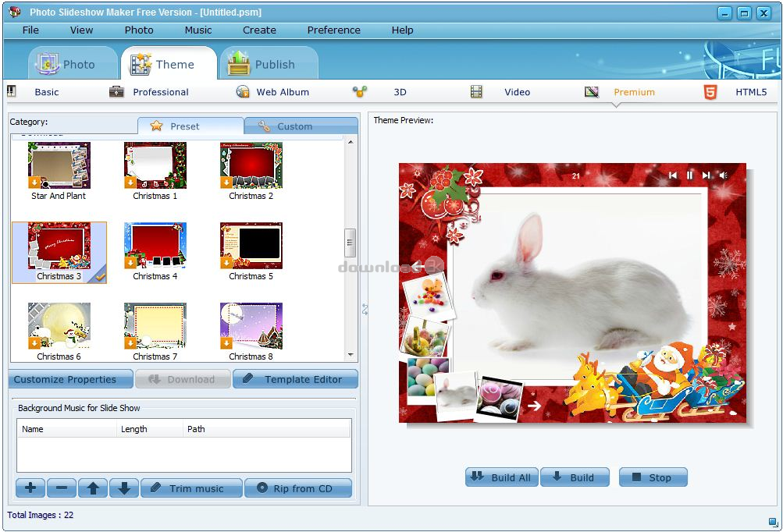This screenshot has width=783, height=532.
Task: Open the Photo menu
Action: [x=139, y=30]
